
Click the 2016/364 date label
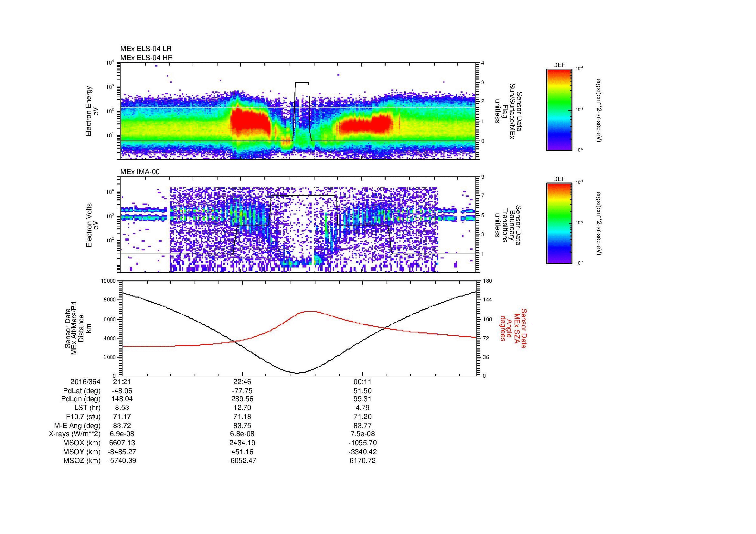(85, 382)
